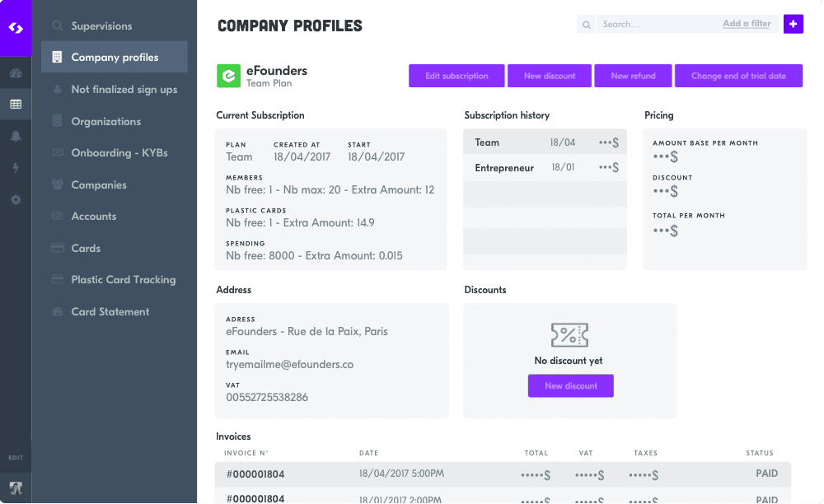
Task: Click the card icon beside Cards
Action: tap(58, 248)
